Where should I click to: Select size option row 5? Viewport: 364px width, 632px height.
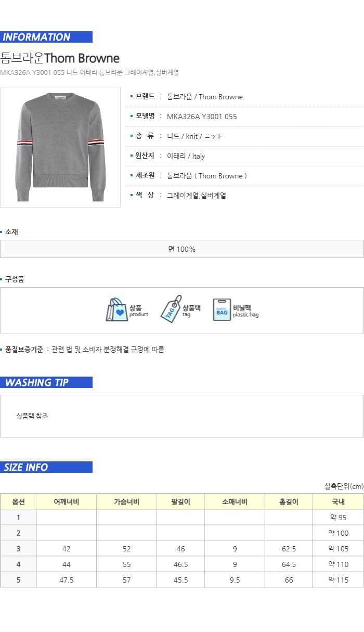click(x=182, y=580)
